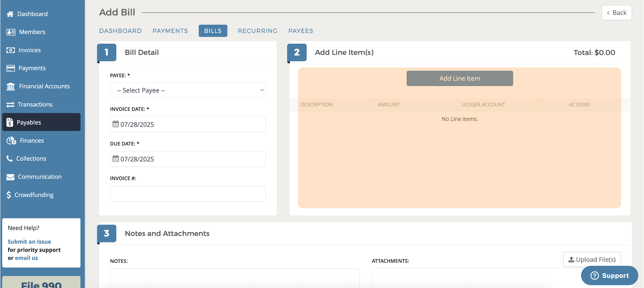Switch to the Payees tab

pyautogui.click(x=301, y=31)
